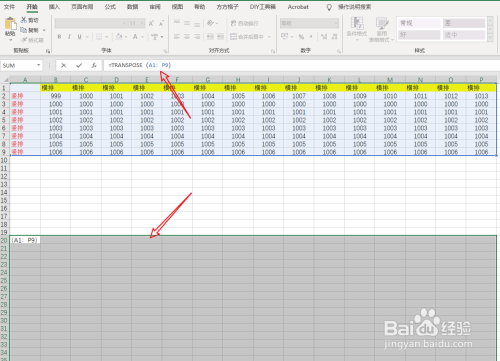Toggle Bold formatting
Screen dimensions: 500x361
tap(59, 37)
